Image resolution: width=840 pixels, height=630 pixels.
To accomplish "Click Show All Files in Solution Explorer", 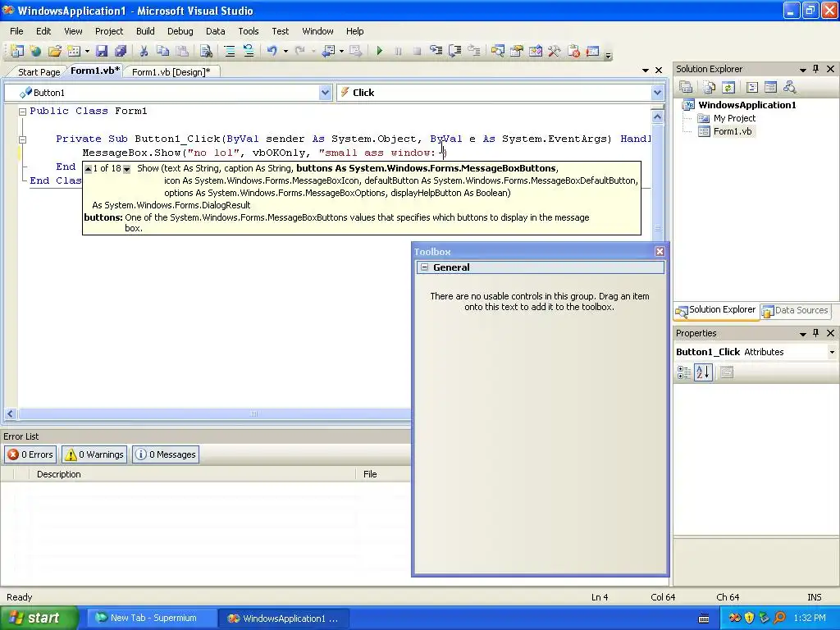I will [710, 87].
